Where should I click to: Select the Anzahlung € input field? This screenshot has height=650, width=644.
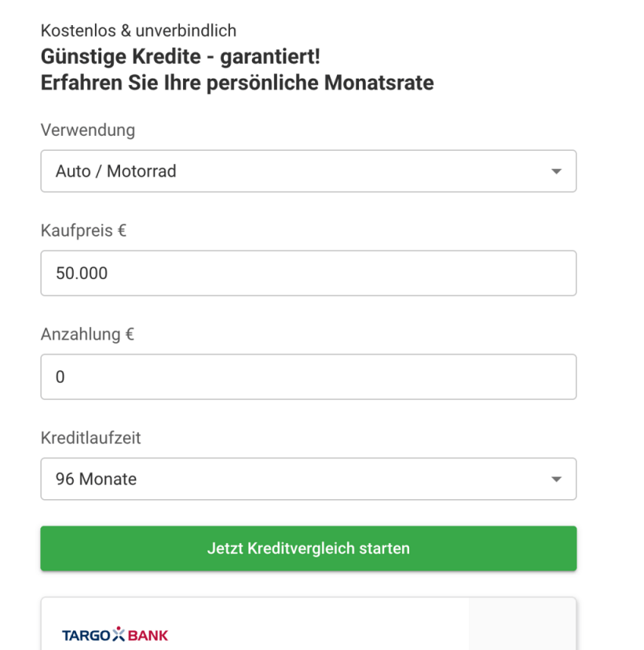tap(309, 376)
